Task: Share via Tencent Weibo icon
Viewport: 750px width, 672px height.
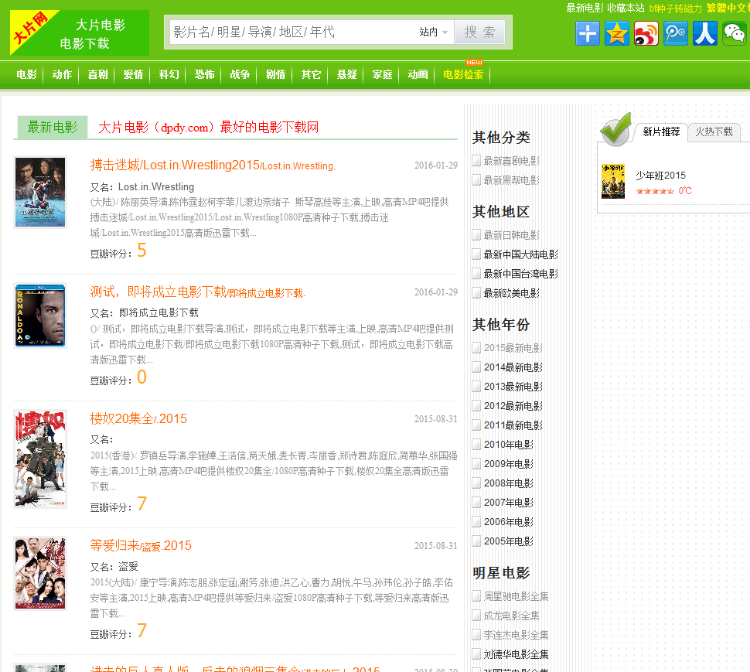Action: (676, 34)
